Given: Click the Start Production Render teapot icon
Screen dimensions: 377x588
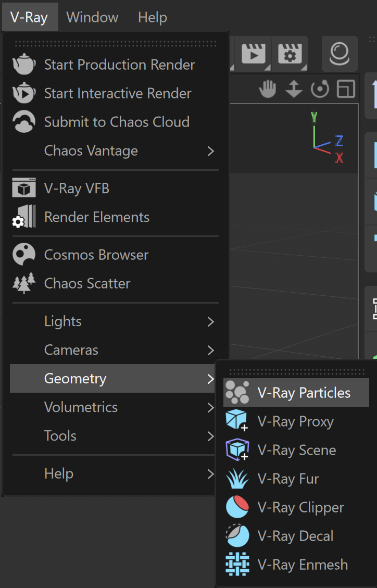Looking at the screenshot, I should 23,65.
